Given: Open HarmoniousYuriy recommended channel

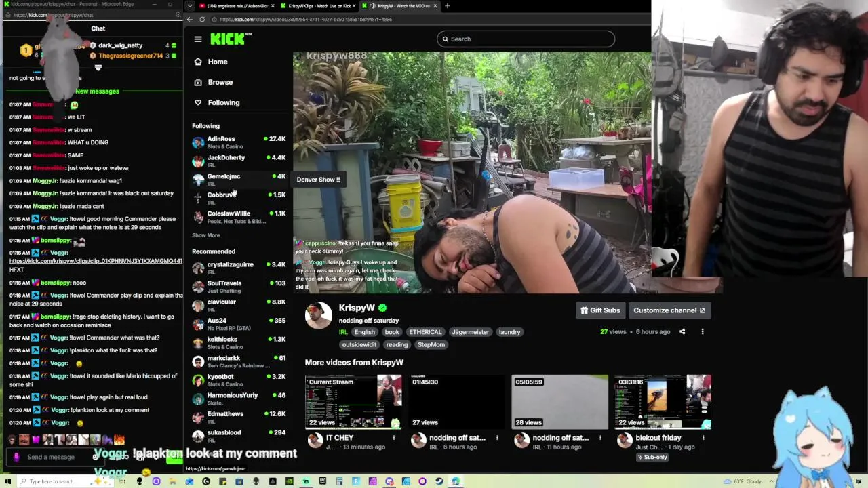Looking at the screenshot, I should pos(239,399).
